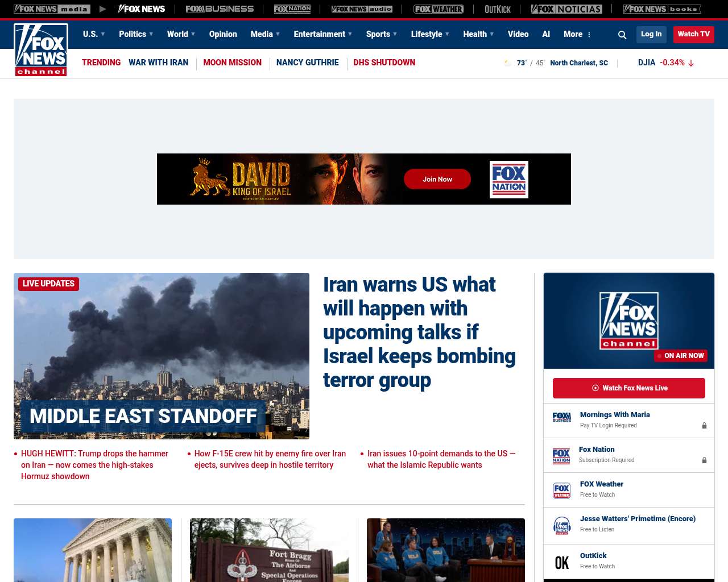Select trending topic Nancy Guthrie
This screenshot has height=582, width=728.
[307, 63]
